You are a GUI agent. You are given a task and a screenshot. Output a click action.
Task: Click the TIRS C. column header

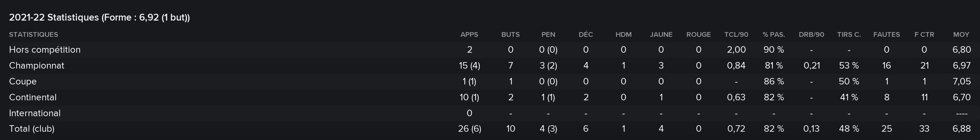849,35
